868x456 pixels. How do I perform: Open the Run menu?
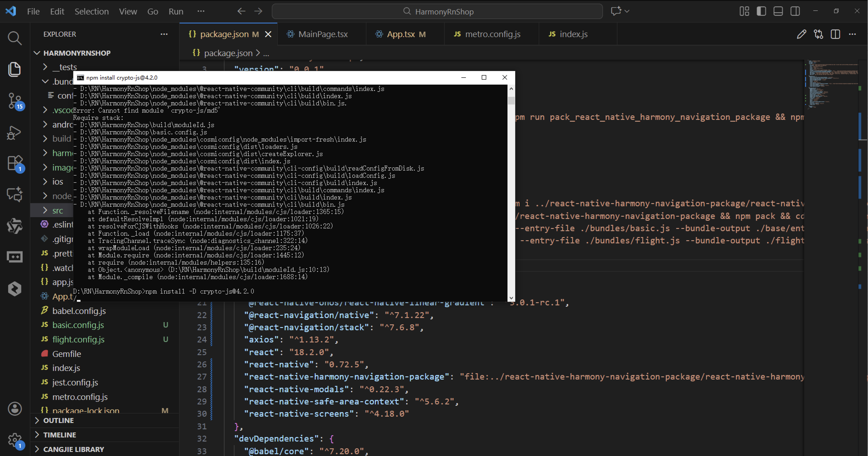(x=176, y=11)
